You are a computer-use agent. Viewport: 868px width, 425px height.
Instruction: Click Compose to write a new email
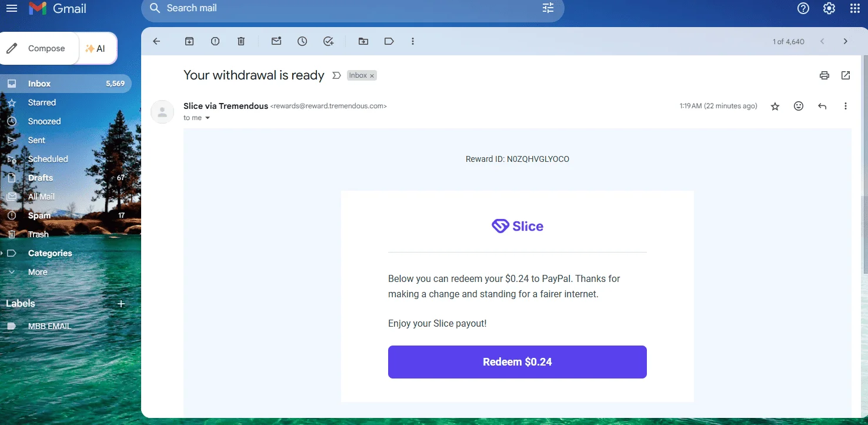(39, 48)
